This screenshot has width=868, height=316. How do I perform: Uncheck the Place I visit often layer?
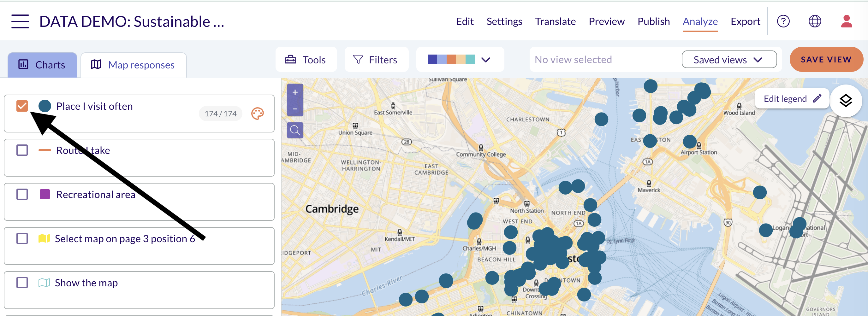[x=22, y=106]
